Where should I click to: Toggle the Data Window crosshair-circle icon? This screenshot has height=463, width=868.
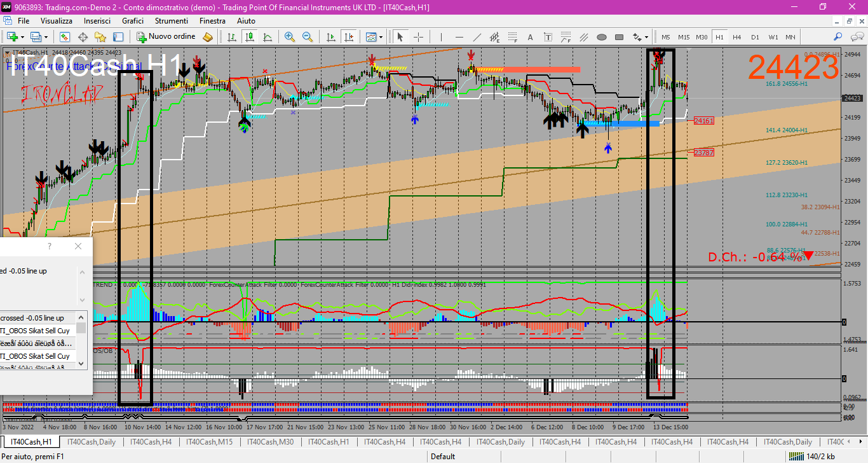click(83, 37)
